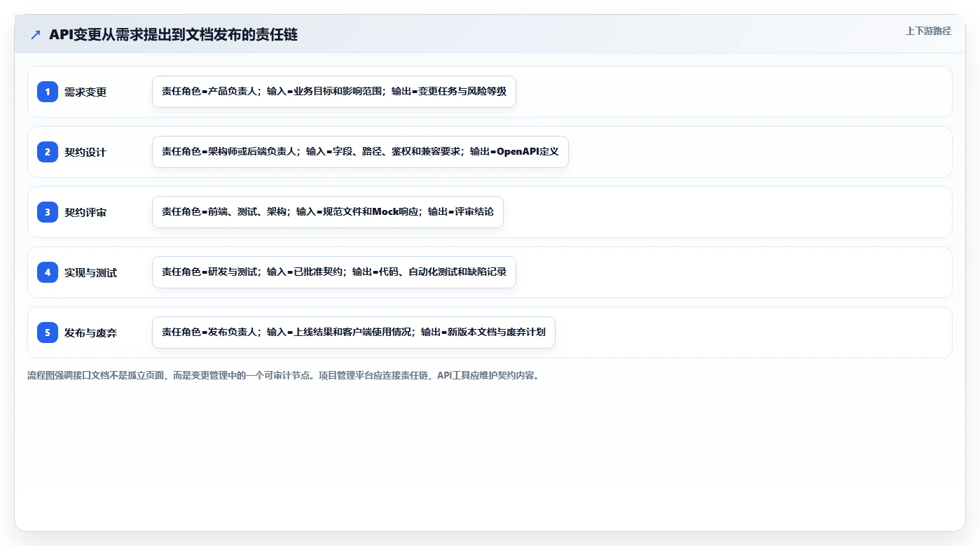Click the step 5 number badge
The height and width of the screenshot is (546, 980).
[x=48, y=332]
